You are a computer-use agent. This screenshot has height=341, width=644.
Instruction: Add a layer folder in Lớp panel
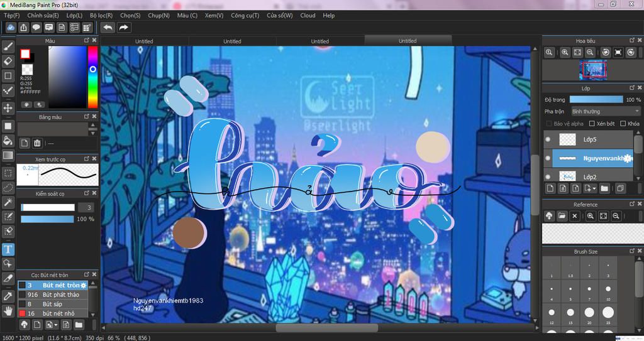(604, 188)
